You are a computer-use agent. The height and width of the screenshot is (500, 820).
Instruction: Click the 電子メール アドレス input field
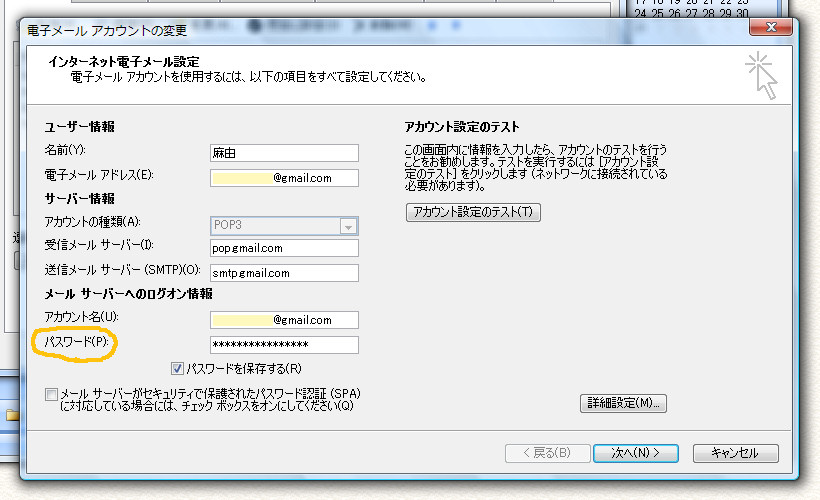coord(284,178)
